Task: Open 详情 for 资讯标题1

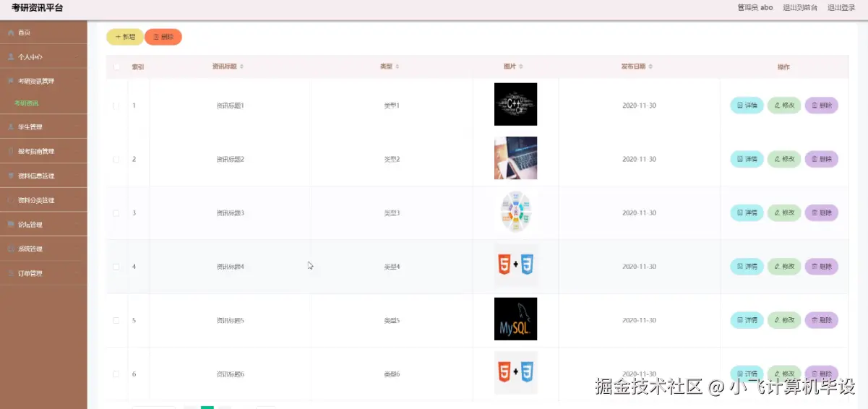Action: pos(747,106)
